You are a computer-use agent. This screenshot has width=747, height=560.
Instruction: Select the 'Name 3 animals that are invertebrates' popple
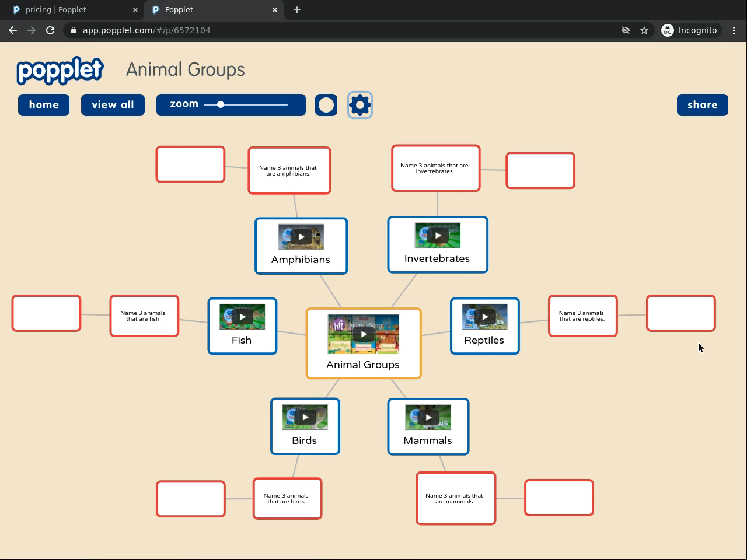point(436,168)
